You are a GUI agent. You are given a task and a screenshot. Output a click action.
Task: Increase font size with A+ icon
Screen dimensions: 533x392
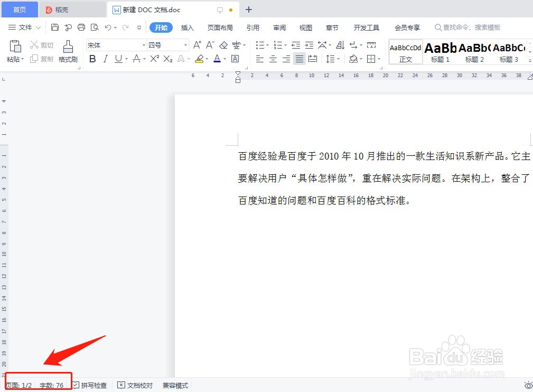tap(197, 45)
